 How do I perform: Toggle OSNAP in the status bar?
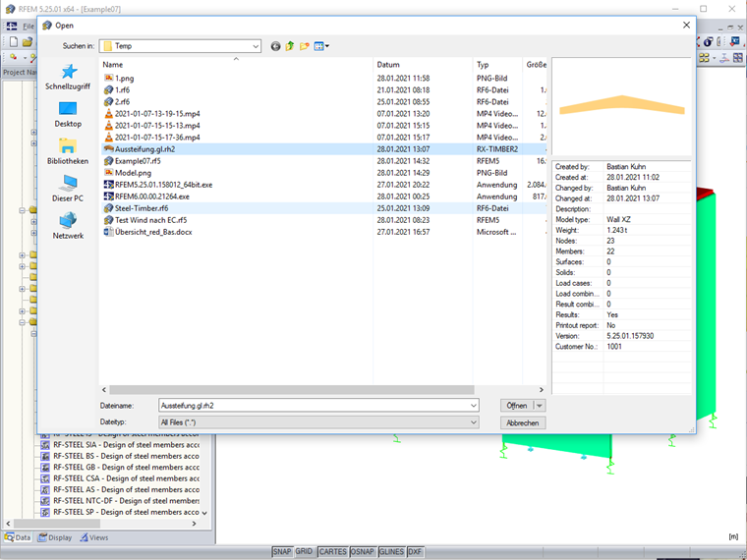tap(363, 551)
